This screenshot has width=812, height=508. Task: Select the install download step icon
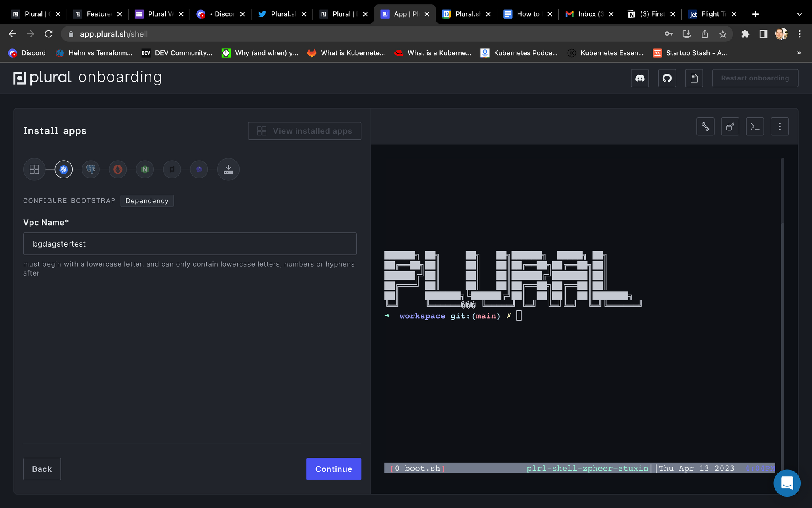coord(228,169)
